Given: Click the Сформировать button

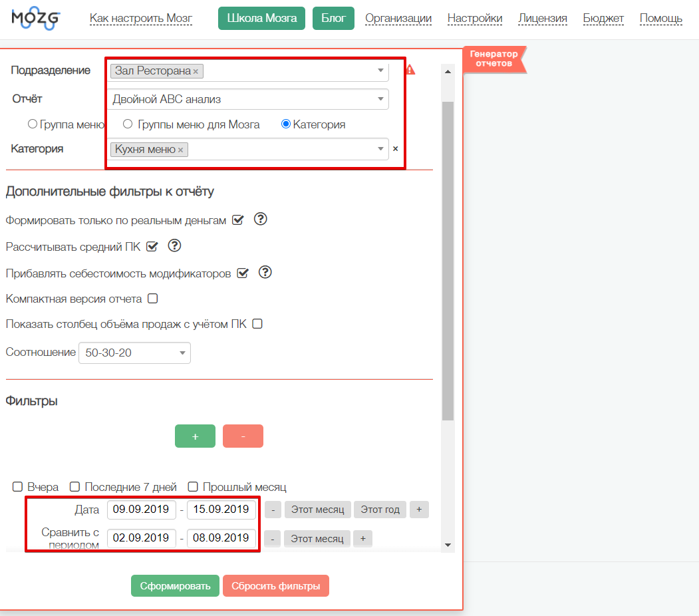Looking at the screenshot, I should pos(175,586).
